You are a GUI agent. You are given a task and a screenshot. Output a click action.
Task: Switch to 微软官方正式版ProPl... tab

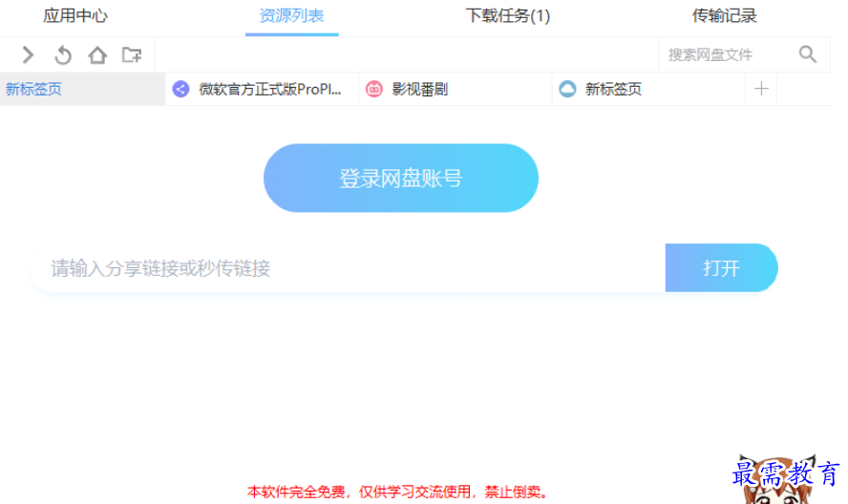(x=262, y=89)
